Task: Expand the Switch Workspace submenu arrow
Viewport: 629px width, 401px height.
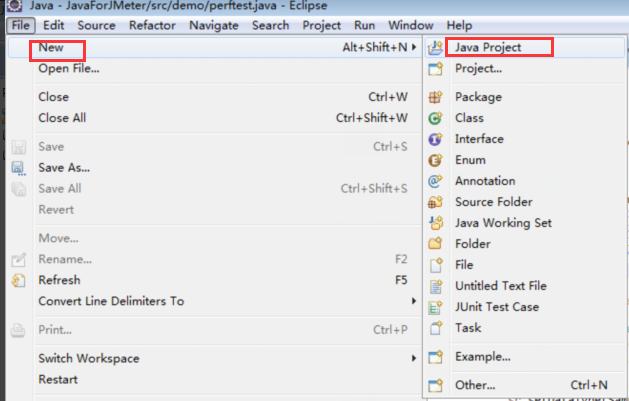Action: 414,358
